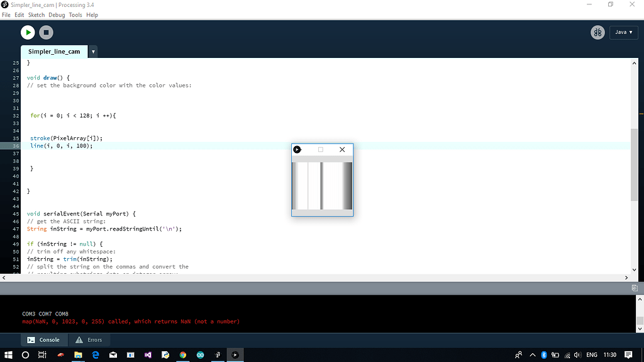644x362 pixels.
Task: Click console scrollbar up arrow
Action: coord(640,300)
